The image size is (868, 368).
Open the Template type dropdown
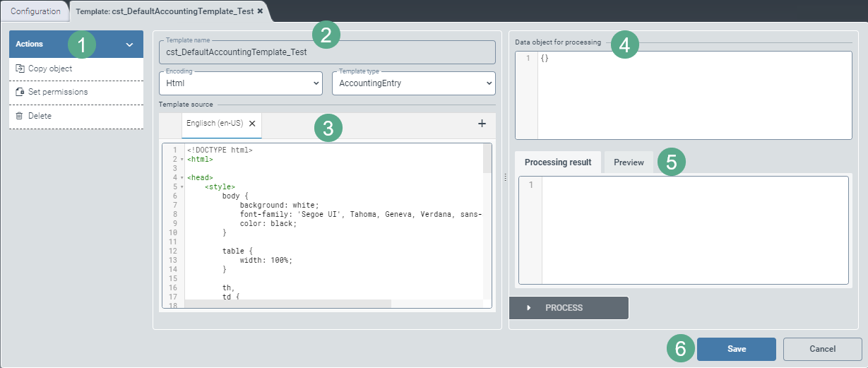point(413,83)
